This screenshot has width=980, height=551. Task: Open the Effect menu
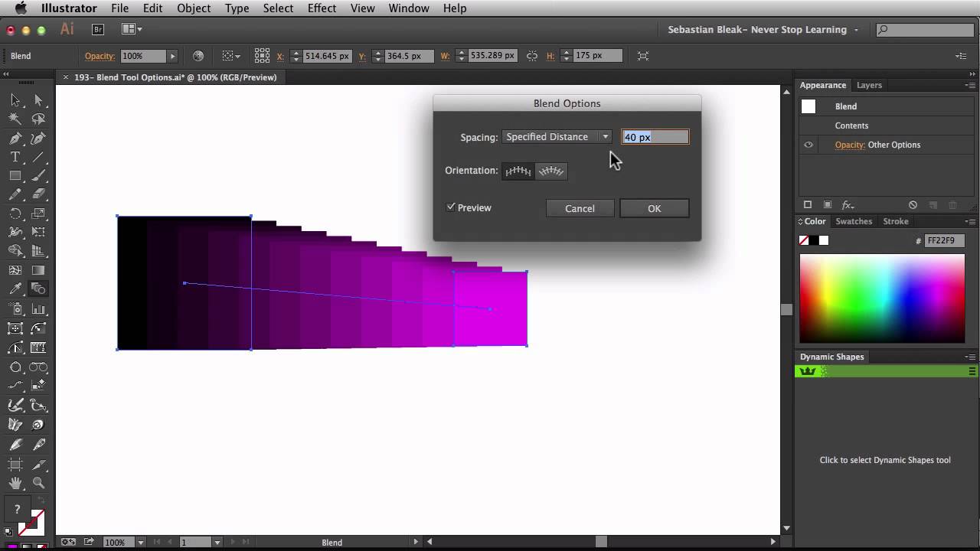point(322,8)
